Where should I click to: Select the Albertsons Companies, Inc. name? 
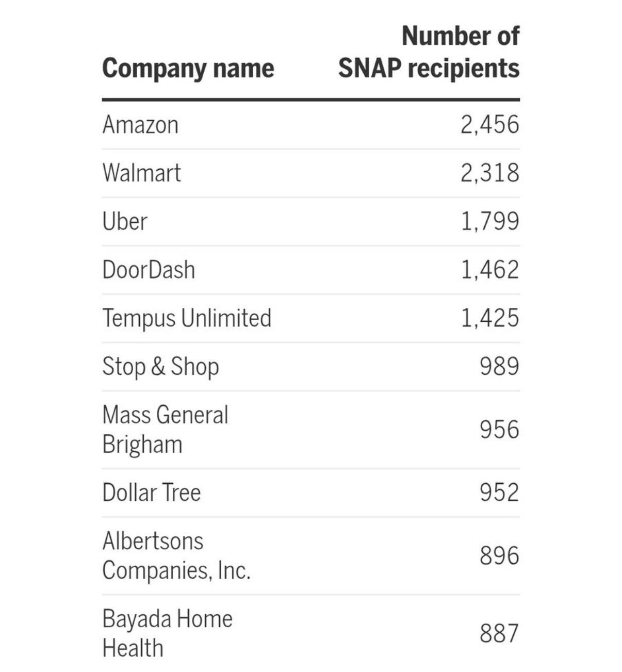[x=176, y=555]
